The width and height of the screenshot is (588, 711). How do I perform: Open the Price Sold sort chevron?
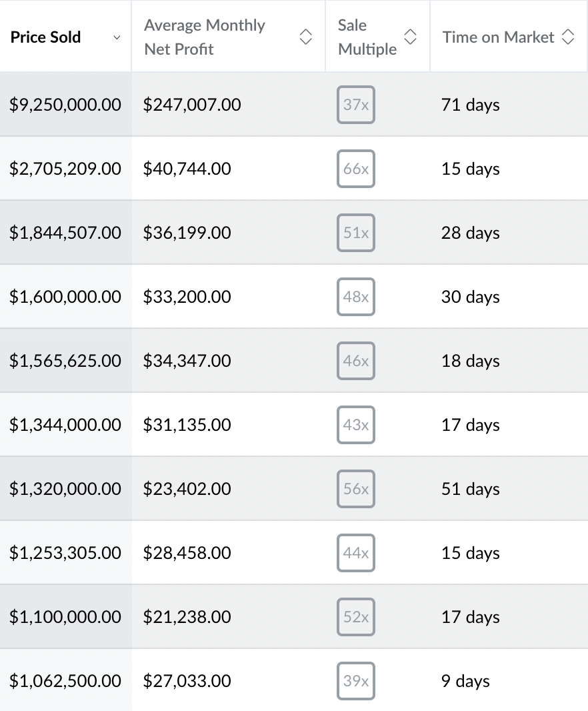pyautogui.click(x=117, y=37)
